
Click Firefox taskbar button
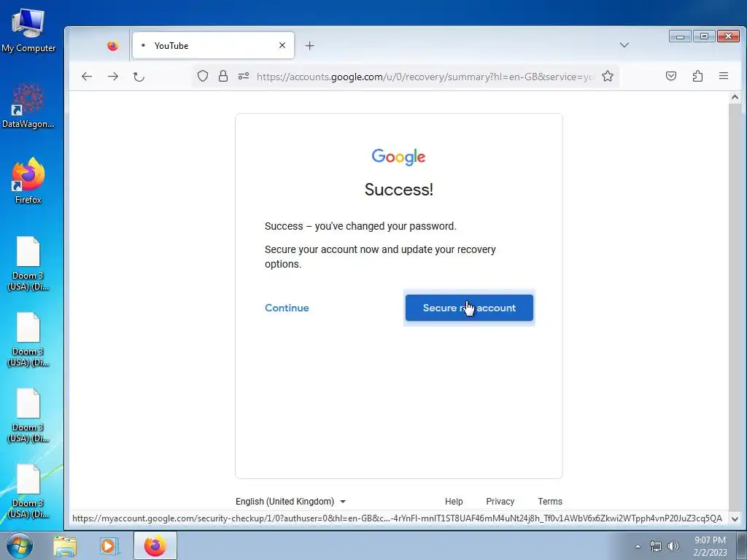[x=155, y=545]
